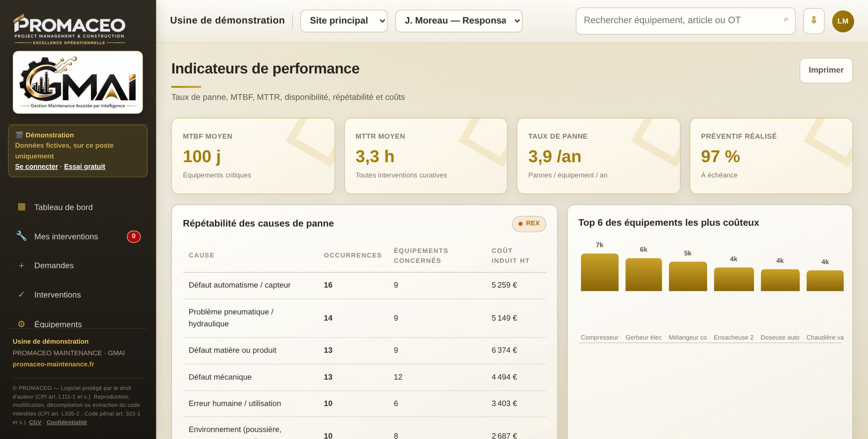Viewport: 868px width, 439px height.
Task: Click the PRÉVENTIF RÉALISÉ card
Action: point(771,156)
